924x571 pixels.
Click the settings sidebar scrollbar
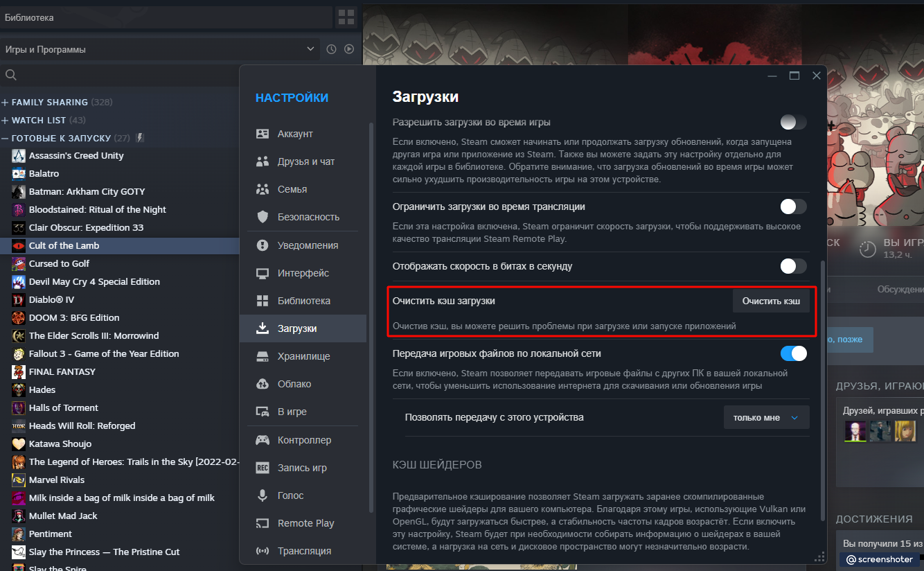(371, 319)
